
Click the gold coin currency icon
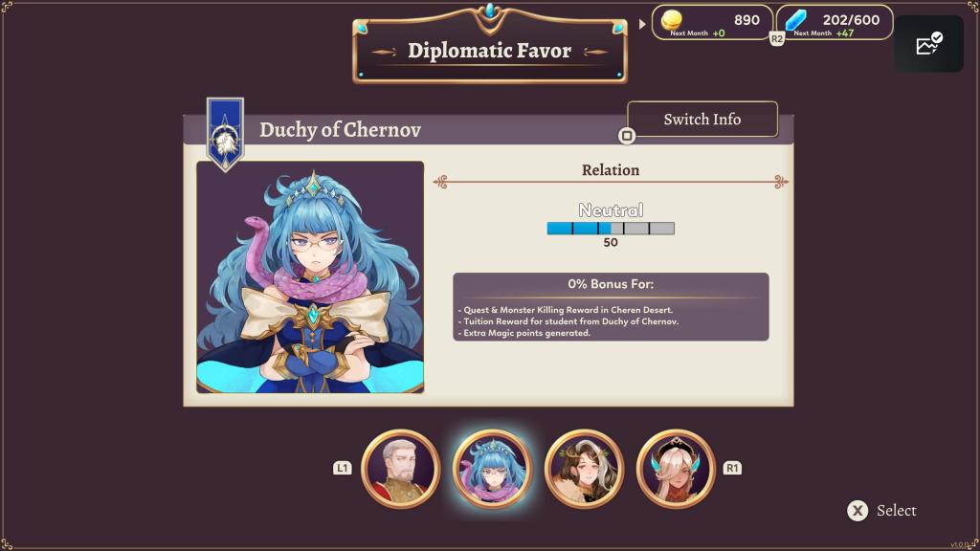671,20
